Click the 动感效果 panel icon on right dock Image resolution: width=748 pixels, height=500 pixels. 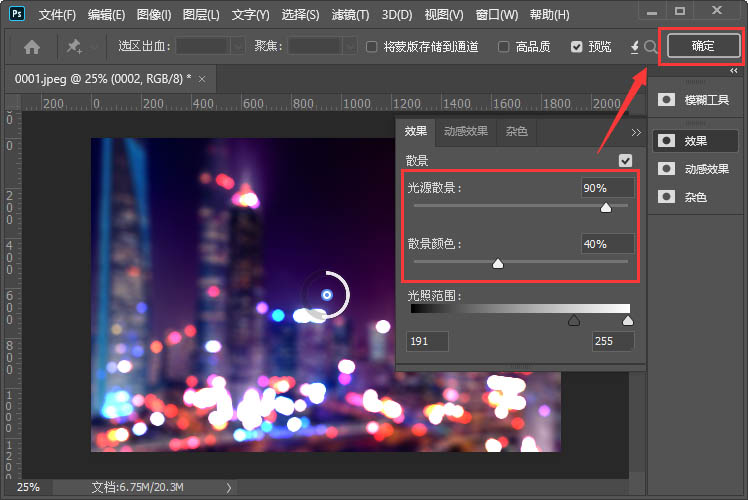[666, 168]
